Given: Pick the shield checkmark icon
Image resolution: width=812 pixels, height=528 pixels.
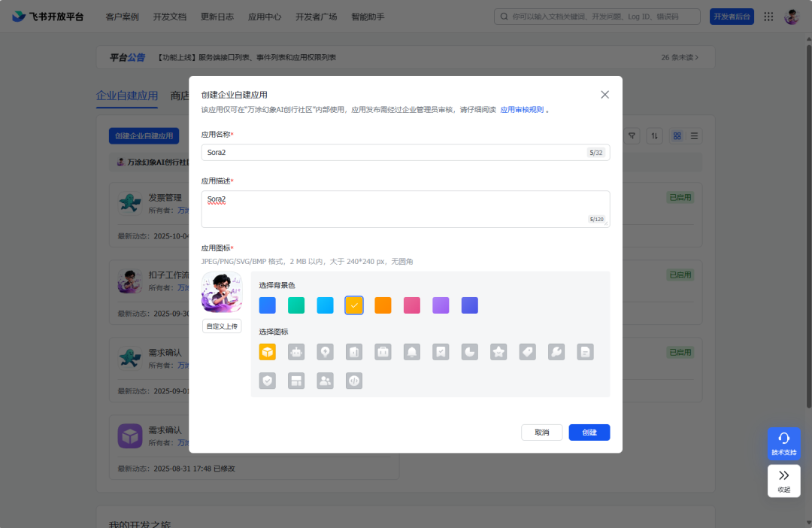Looking at the screenshot, I should (268, 381).
